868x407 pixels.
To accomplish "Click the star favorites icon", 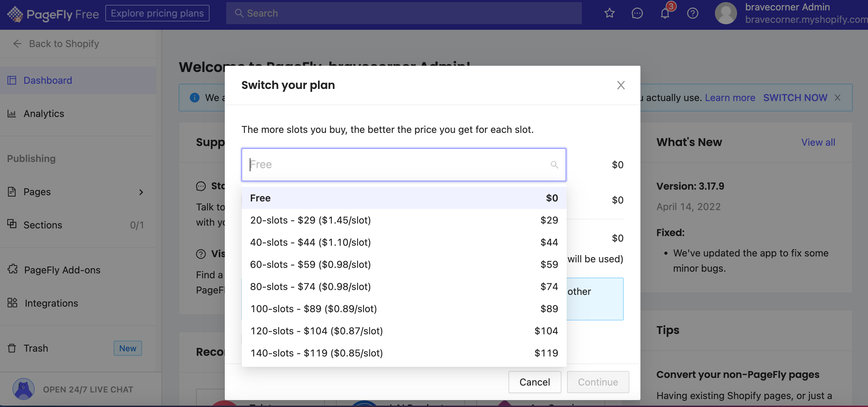I will click(610, 13).
